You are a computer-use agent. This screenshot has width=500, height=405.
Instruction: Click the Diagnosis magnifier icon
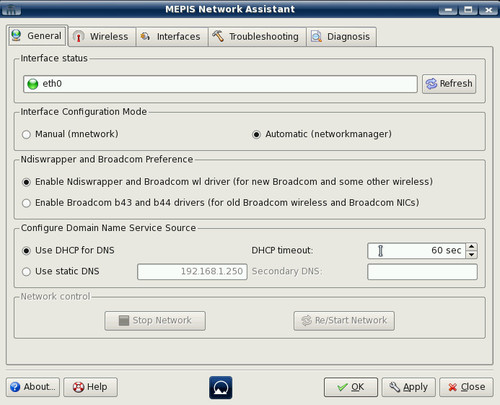pyautogui.click(x=316, y=36)
